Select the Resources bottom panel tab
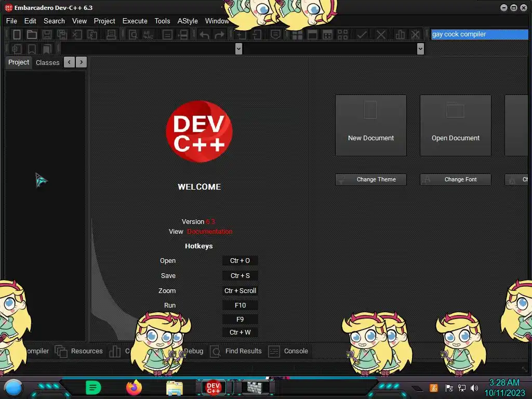532x399 pixels. pyautogui.click(x=79, y=351)
